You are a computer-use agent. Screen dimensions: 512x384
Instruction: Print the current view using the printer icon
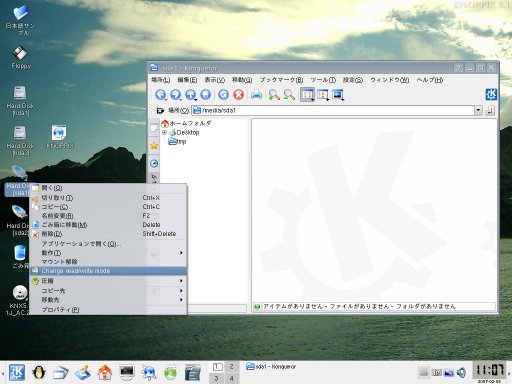[x=256, y=95]
